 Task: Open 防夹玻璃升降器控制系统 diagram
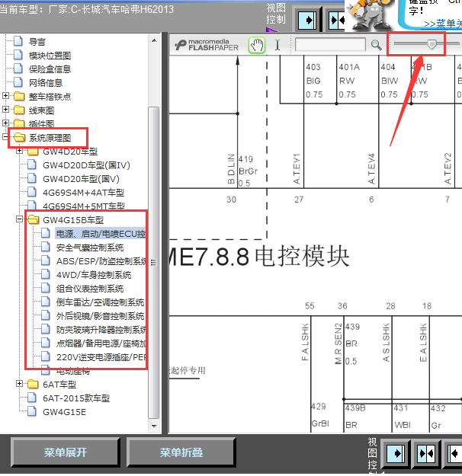(x=101, y=330)
